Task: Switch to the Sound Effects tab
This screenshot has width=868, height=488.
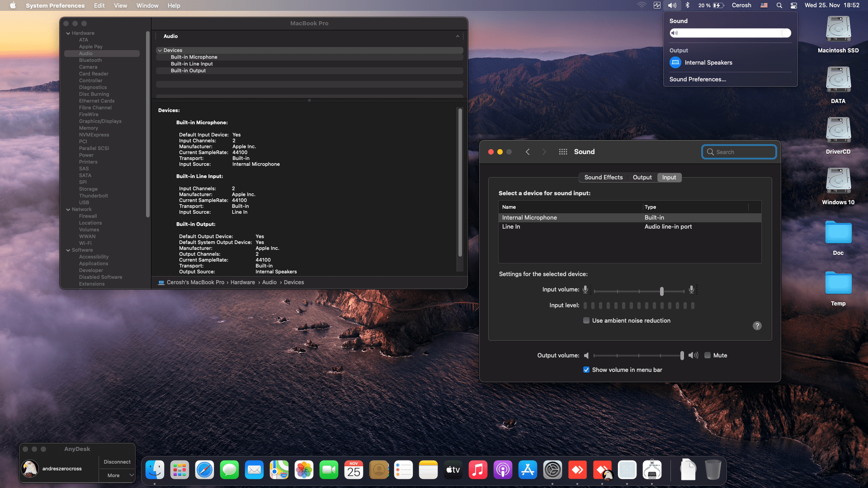Action: [603, 177]
